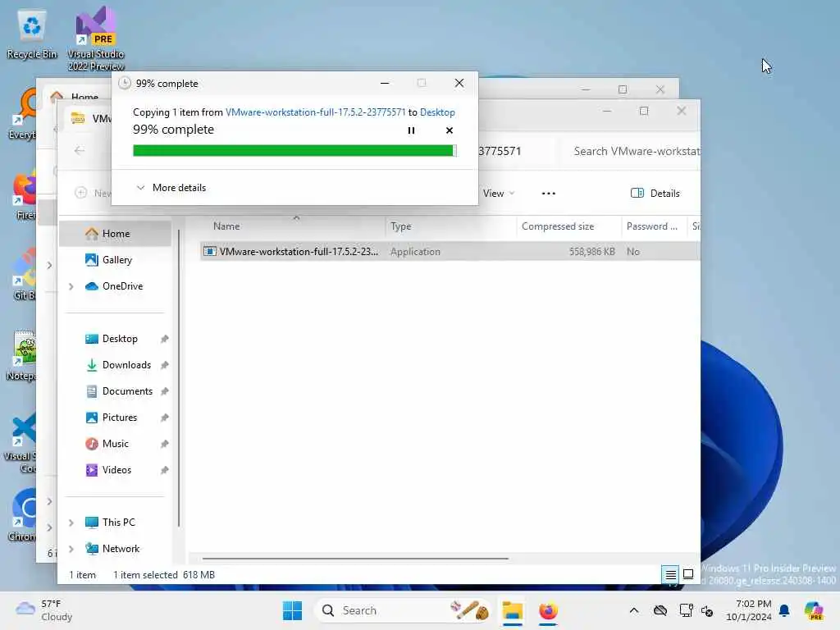Click the pin icon beside Pictures
Viewport: 840px width, 630px height.
pyautogui.click(x=164, y=418)
